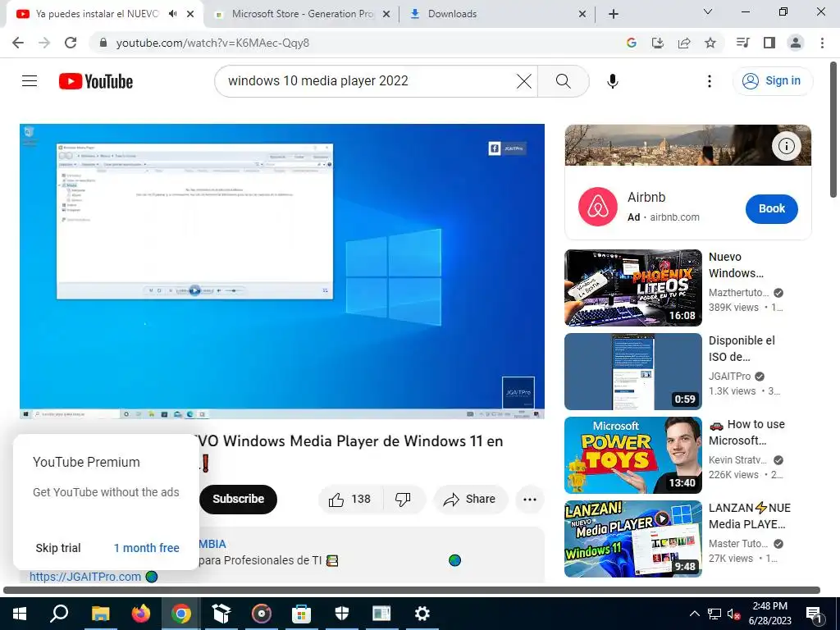
Task: Open Airbnb ad banner image
Action: (688, 145)
